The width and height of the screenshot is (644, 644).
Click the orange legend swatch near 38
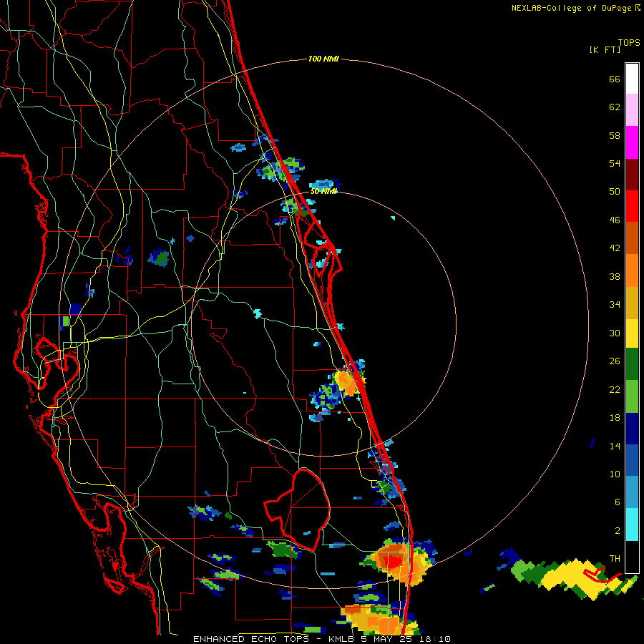[x=632, y=270]
